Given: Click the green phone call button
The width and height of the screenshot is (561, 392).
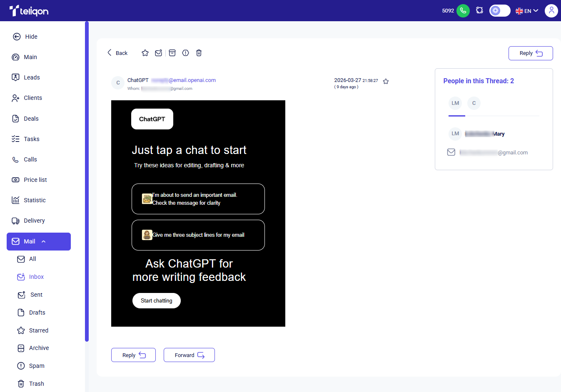Looking at the screenshot, I should 463,11.
